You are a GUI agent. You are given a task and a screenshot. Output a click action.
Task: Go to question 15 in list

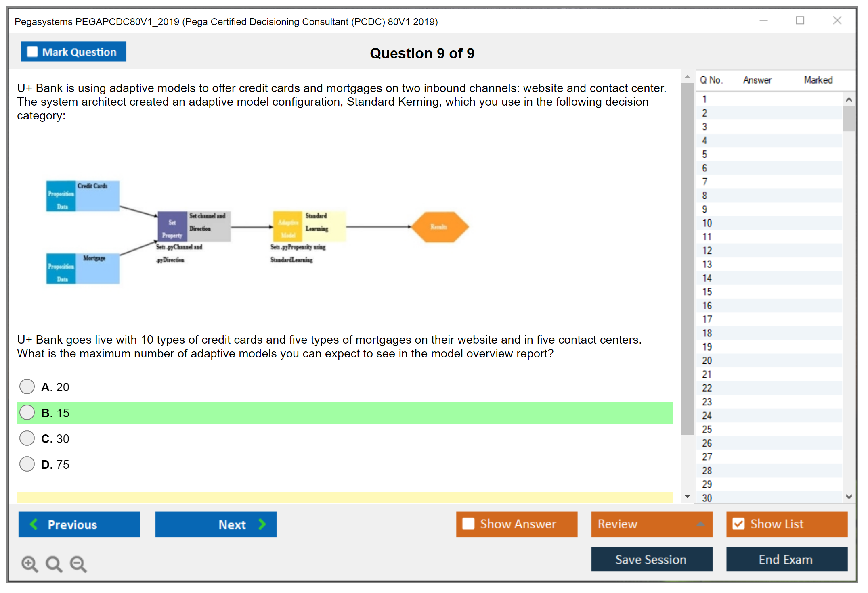click(x=707, y=292)
